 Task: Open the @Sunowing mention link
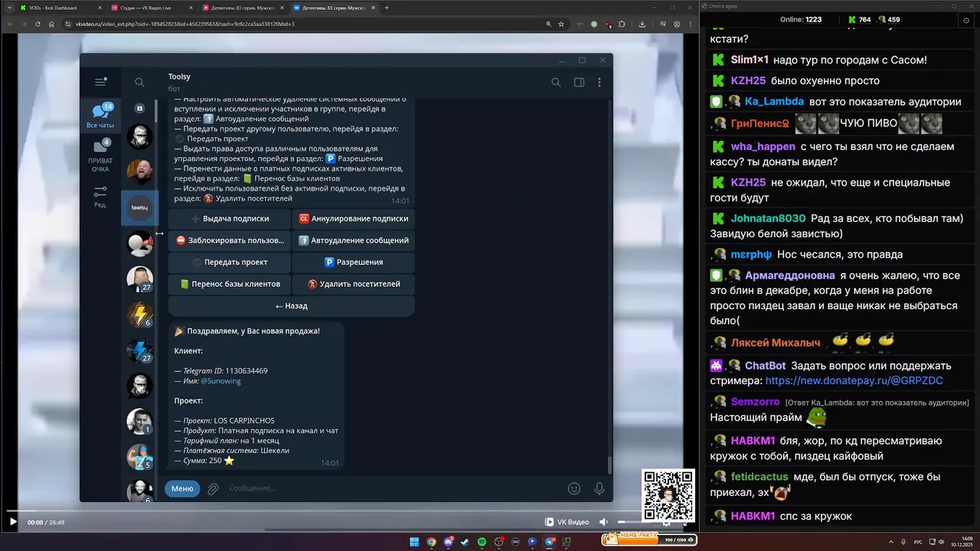220,380
